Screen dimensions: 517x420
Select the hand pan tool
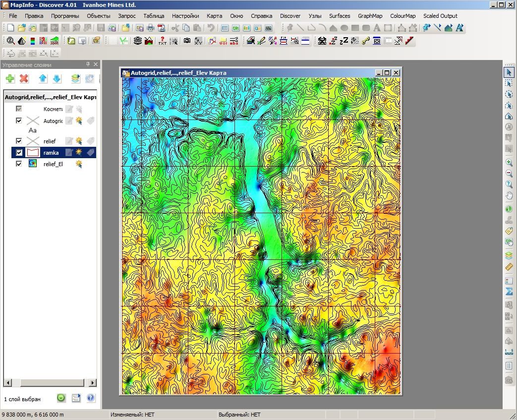pyautogui.click(x=509, y=195)
